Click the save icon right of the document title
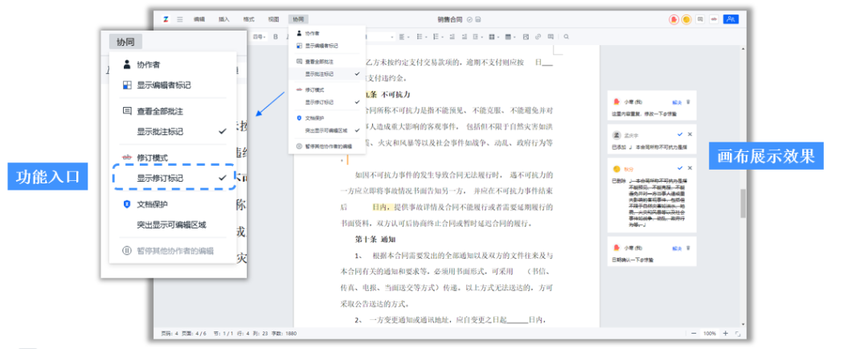The width and height of the screenshot is (868, 349). (477, 19)
